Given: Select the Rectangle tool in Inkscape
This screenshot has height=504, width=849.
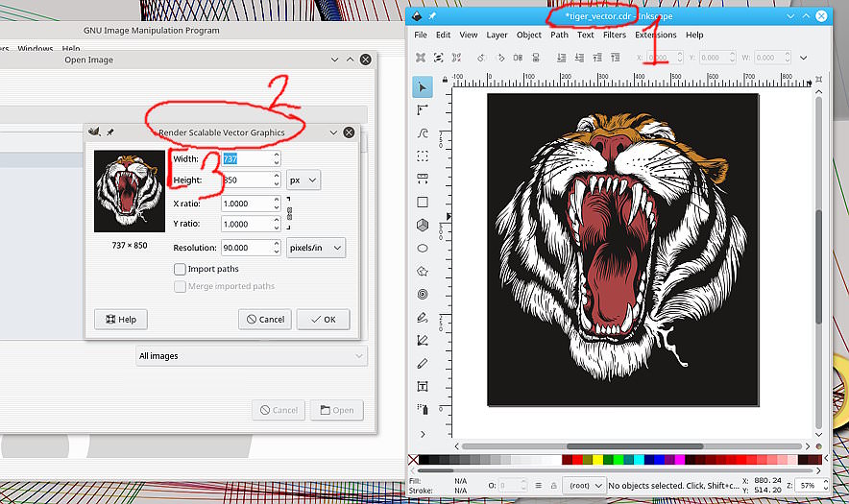Looking at the screenshot, I should pyautogui.click(x=423, y=202).
